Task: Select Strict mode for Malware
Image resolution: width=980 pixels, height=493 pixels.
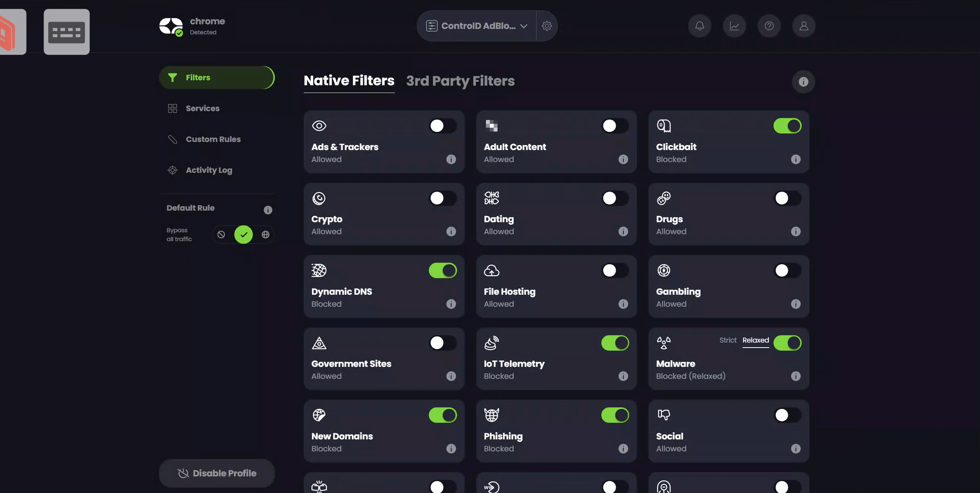Action: click(728, 340)
